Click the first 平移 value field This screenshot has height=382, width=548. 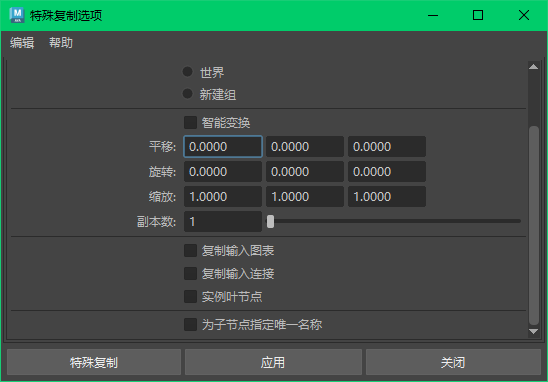pos(223,146)
